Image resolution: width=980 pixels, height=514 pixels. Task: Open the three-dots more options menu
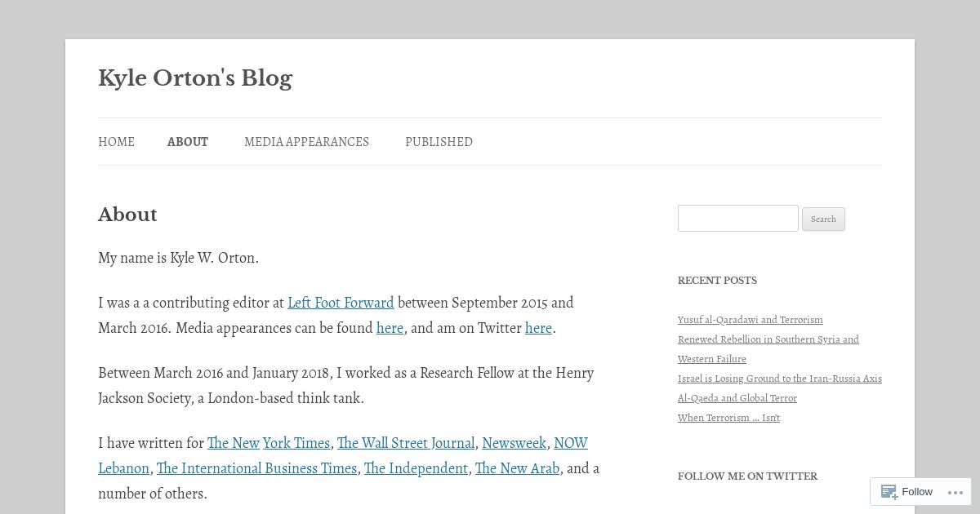pyautogui.click(x=955, y=492)
